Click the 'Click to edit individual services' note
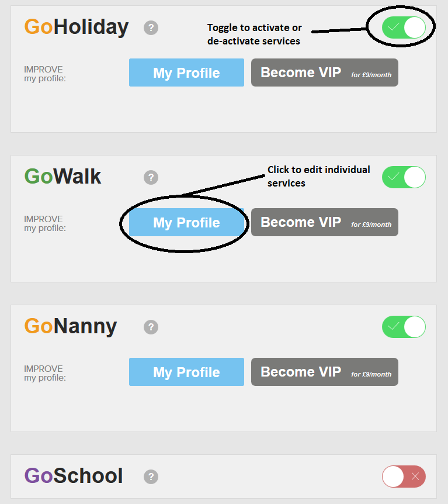This screenshot has width=448, height=504. tap(318, 176)
